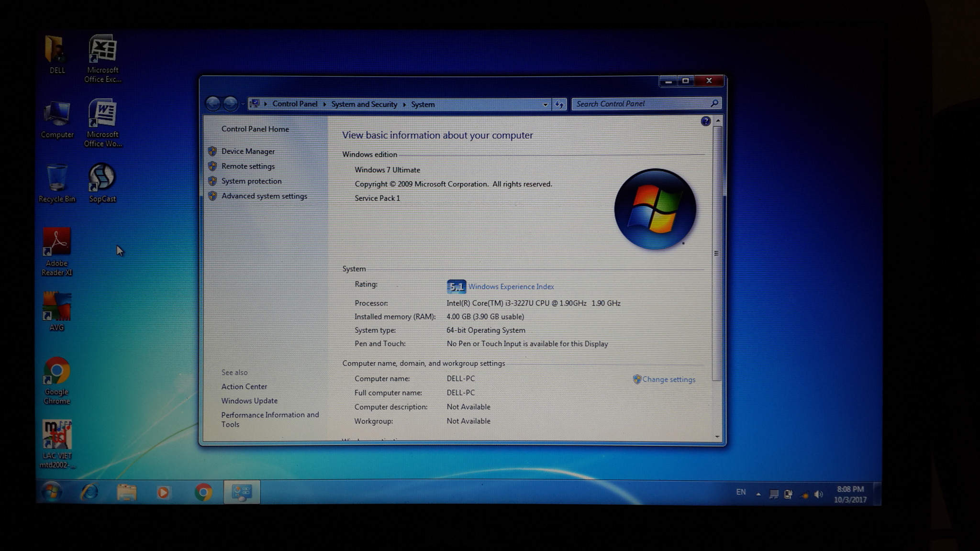Image resolution: width=980 pixels, height=551 pixels.
Task: Open the help question mark icon
Action: [705, 121]
